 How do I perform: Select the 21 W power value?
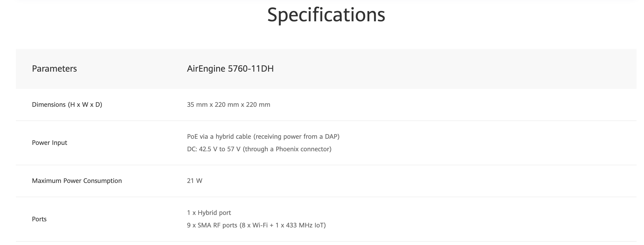(195, 181)
